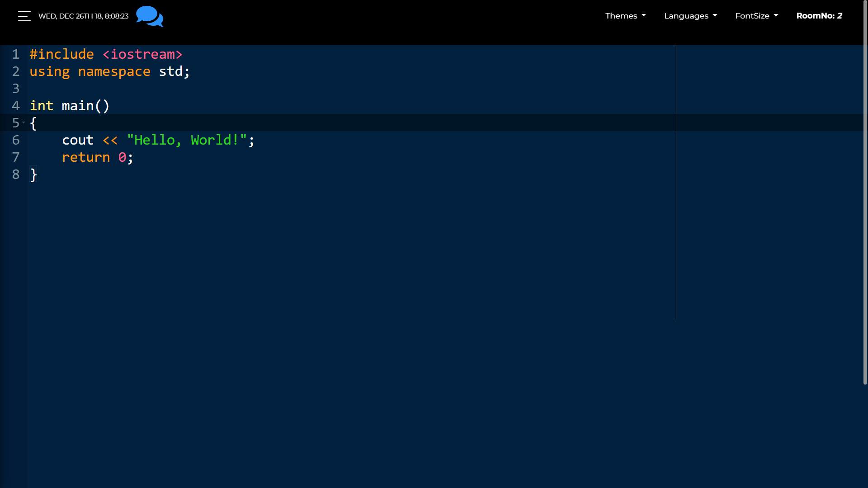Image resolution: width=868 pixels, height=488 pixels.
Task: Collapse the code fold arrow at line 5
Action: [24, 122]
